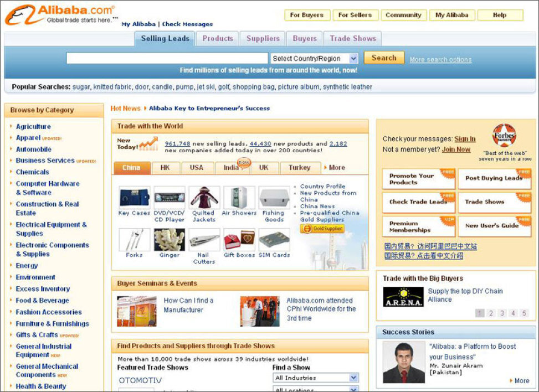This screenshot has width=539, height=392.
Task: Open the For Sellers menu button
Action: coord(355,15)
